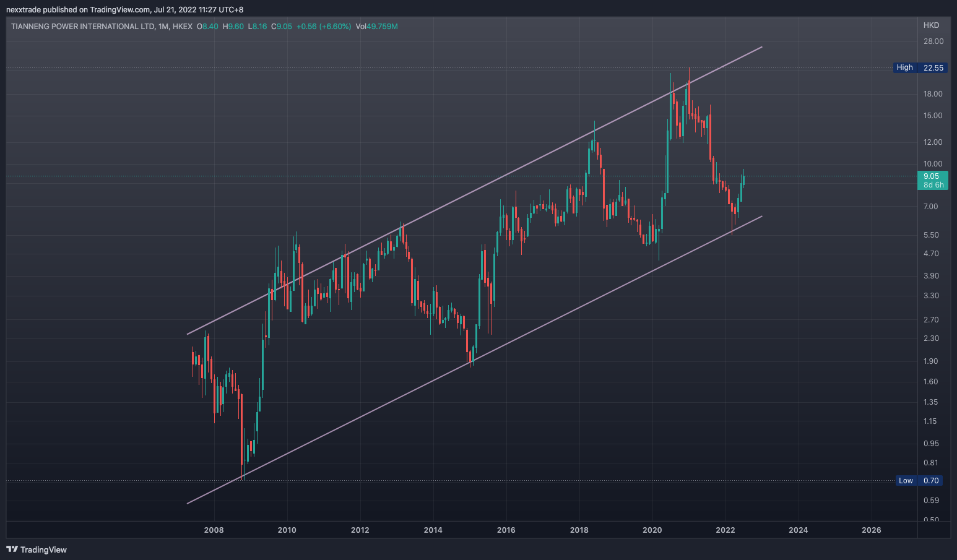Click the 7.00 price axis label
The image size is (957, 560).
pos(931,207)
